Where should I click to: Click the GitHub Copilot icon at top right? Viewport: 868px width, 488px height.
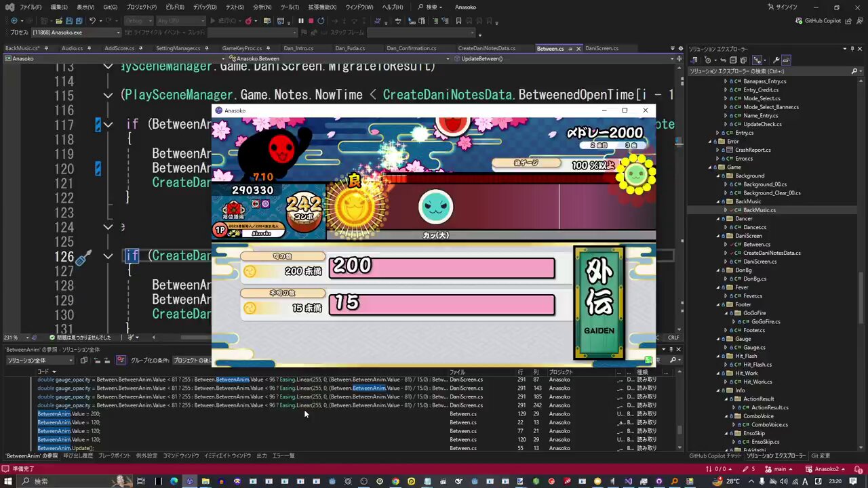(x=800, y=21)
